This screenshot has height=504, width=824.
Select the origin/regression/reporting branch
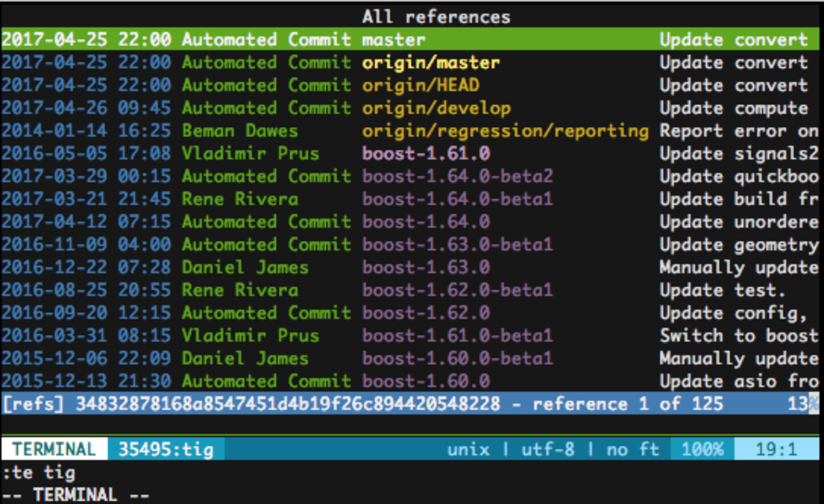pyautogui.click(x=505, y=131)
